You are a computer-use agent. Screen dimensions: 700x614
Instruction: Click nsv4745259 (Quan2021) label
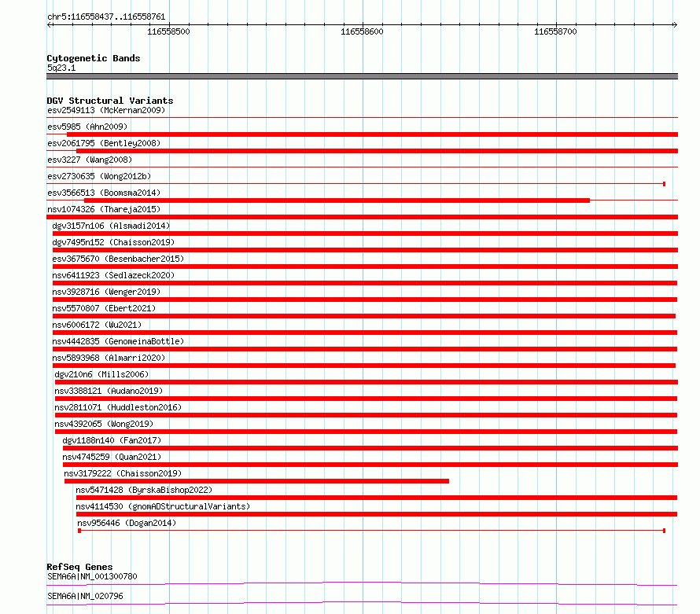(x=112, y=457)
